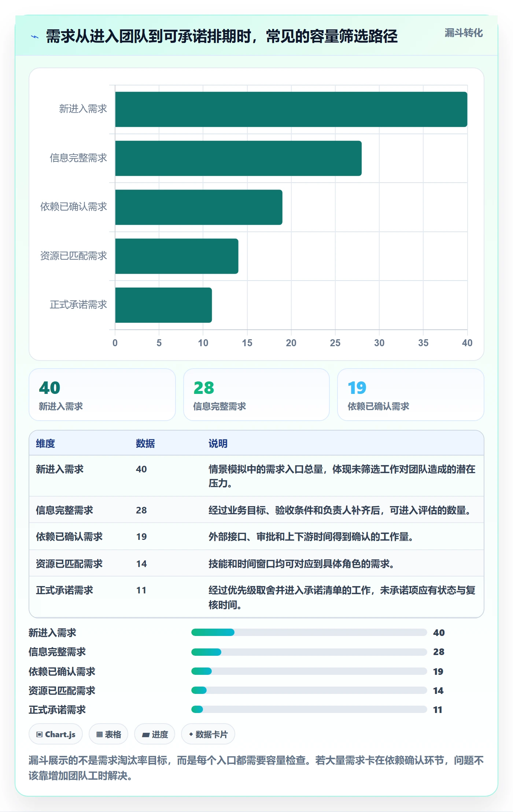Viewport: 513px width, 812px height.
Task: Open the stat card showing 28
Action: tap(256, 395)
